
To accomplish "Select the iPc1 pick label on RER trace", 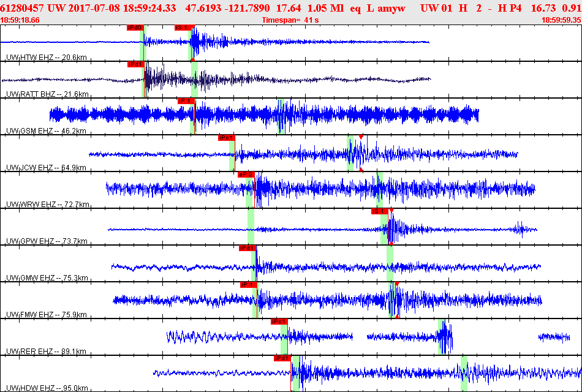I will [279, 322].
